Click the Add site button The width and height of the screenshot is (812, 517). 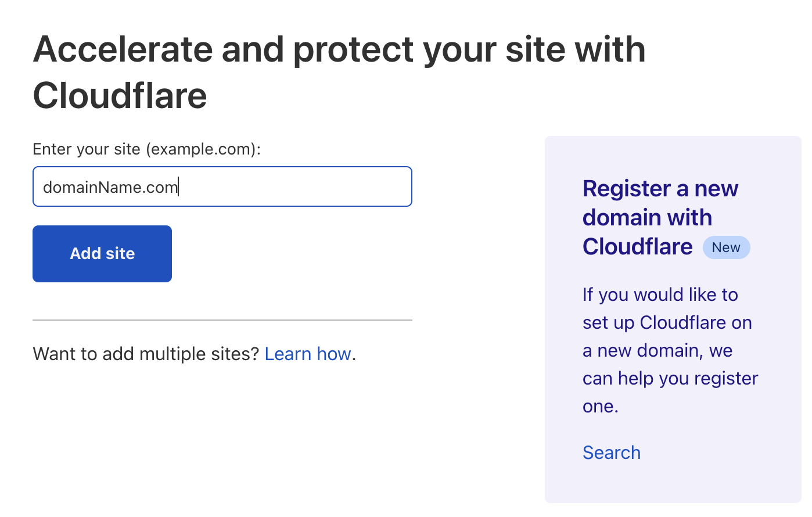pyautogui.click(x=102, y=254)
